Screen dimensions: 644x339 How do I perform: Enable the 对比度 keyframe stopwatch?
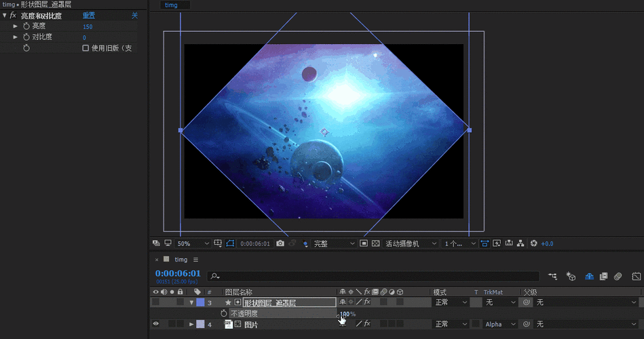tap(26, 37)
